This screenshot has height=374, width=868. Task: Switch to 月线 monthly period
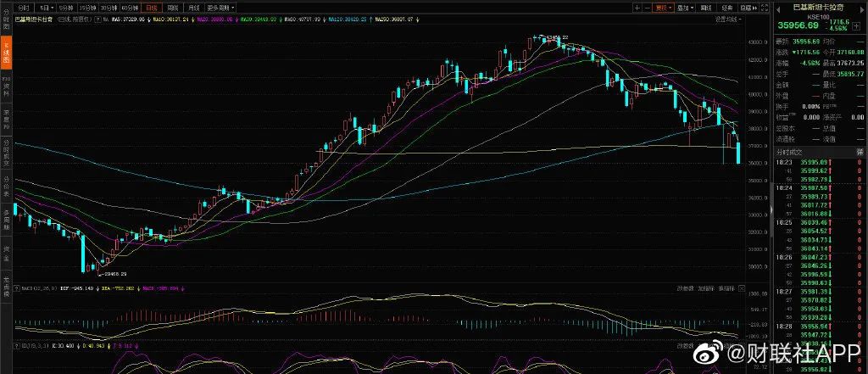pyautogui.click(x=193, y=8)
